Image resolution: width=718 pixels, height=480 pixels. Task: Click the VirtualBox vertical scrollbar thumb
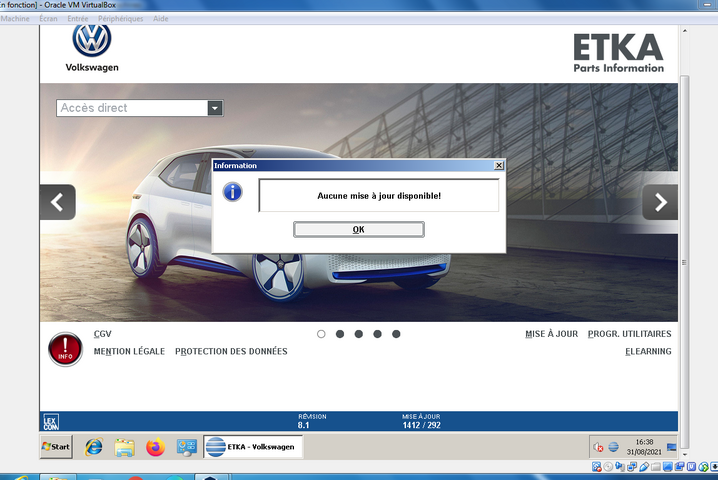[685, 262]
